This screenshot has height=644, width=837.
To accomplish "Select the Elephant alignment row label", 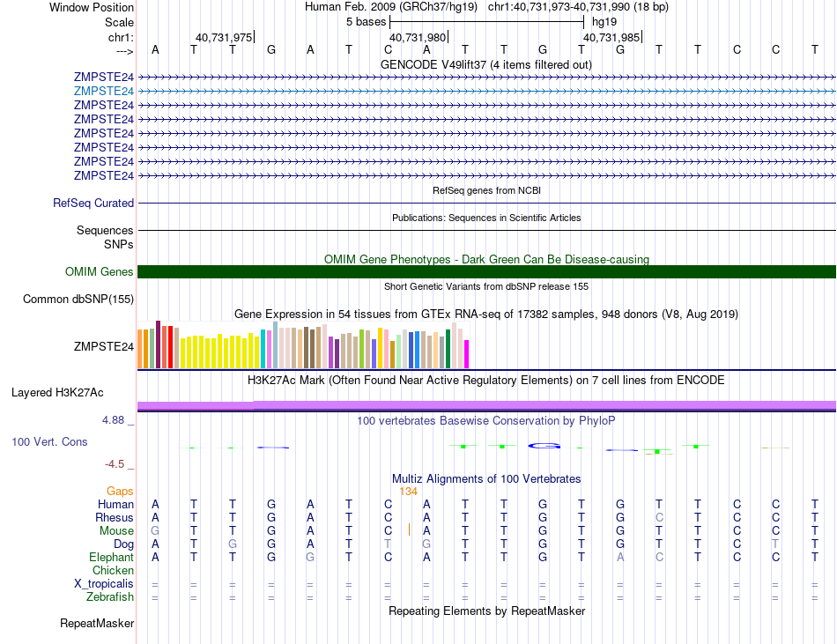I will pyautogui.click(x=112, y=557).
